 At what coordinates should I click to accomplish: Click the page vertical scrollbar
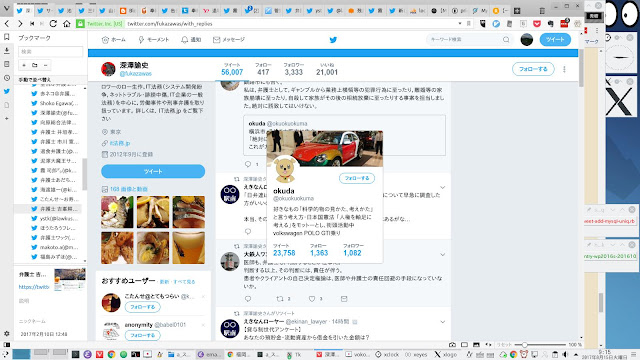[x=581, y=67]
